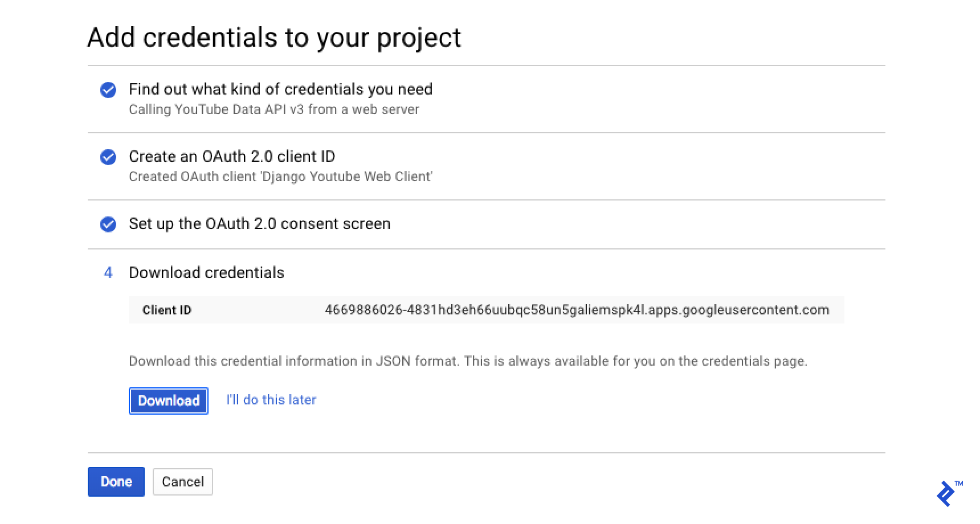The height and width of the screenshot is (524, 980).
Task: Click the 'Django Youtube Web Client' subtitle text
Action: (281, 177)
